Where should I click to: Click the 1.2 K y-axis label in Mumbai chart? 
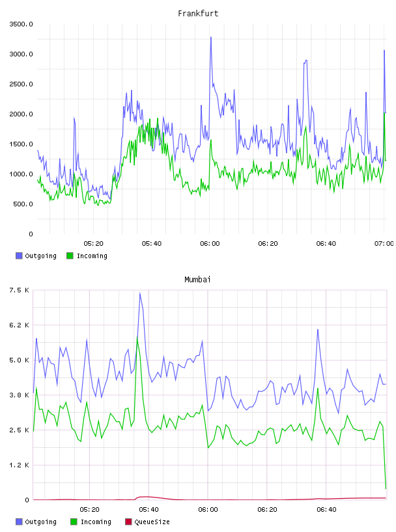coord(20,465)
